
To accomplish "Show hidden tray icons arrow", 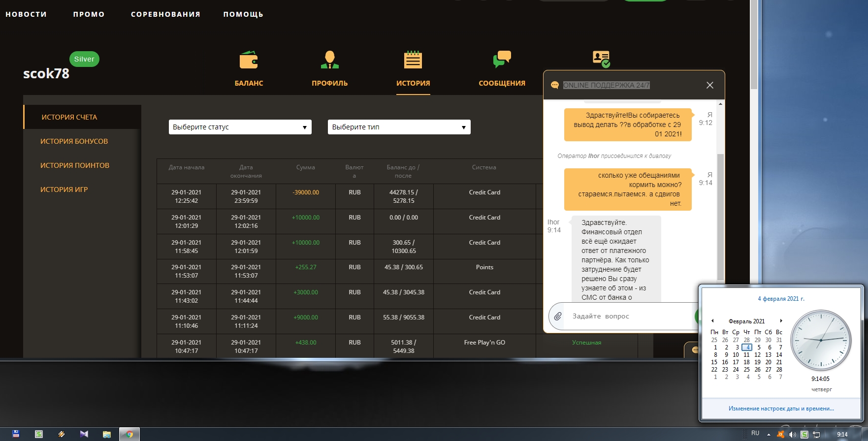I will click(x=769, y=435).
